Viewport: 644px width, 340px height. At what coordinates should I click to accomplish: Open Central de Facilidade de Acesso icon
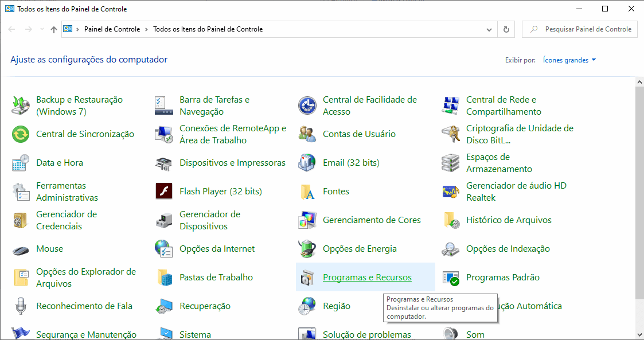pos(307,105)
